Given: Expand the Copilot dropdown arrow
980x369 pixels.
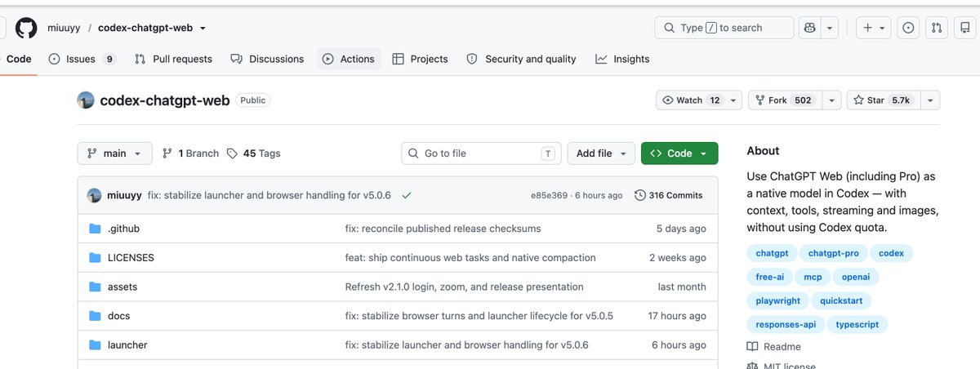Looking at the screenshot, I should coord(830,28).
